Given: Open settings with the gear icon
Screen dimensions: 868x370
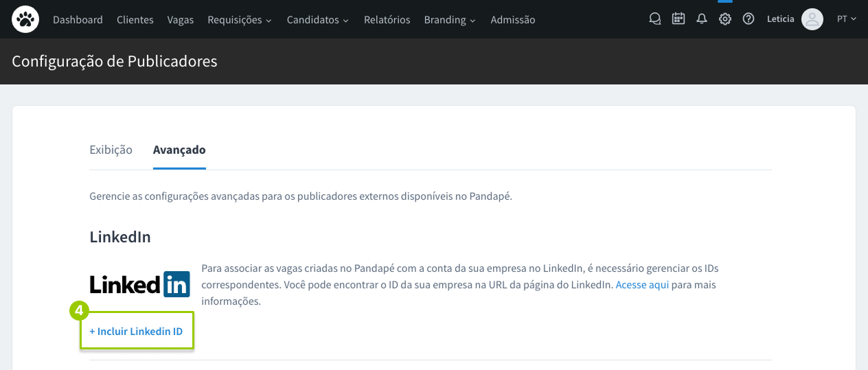Looking at the screenshot, I should [725, 19].
